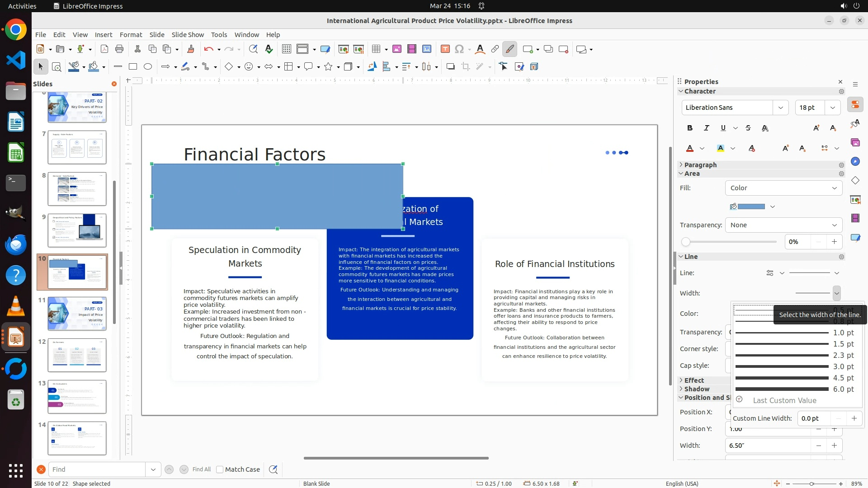Select the Rectangle drawing tool
Viewport: 868px width, 488px height.
tap(133, 67)
